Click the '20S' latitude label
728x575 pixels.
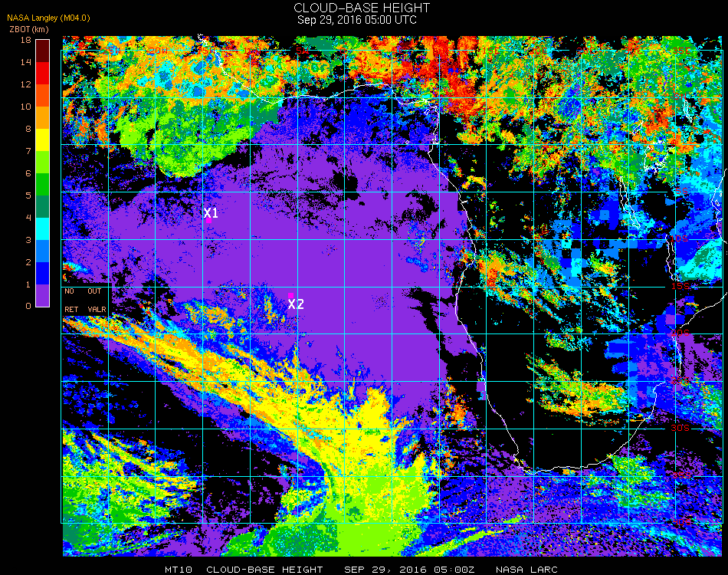(x=680, y=333)
